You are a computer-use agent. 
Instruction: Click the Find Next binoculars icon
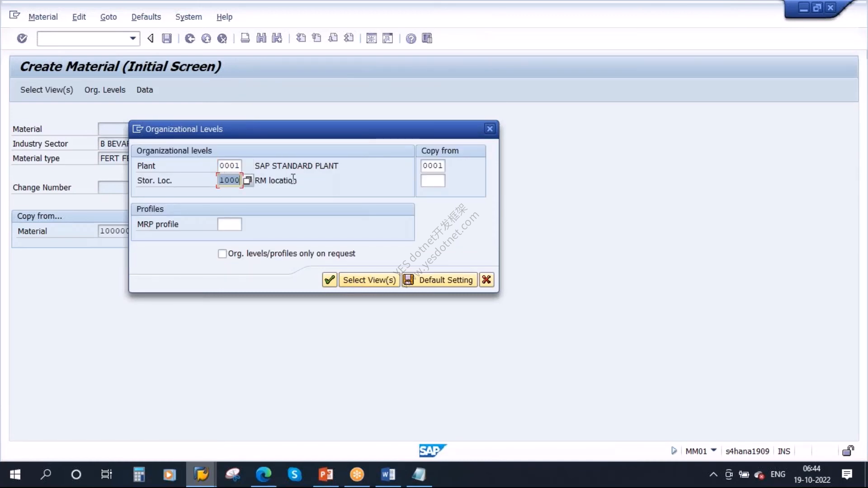(277, 38)
